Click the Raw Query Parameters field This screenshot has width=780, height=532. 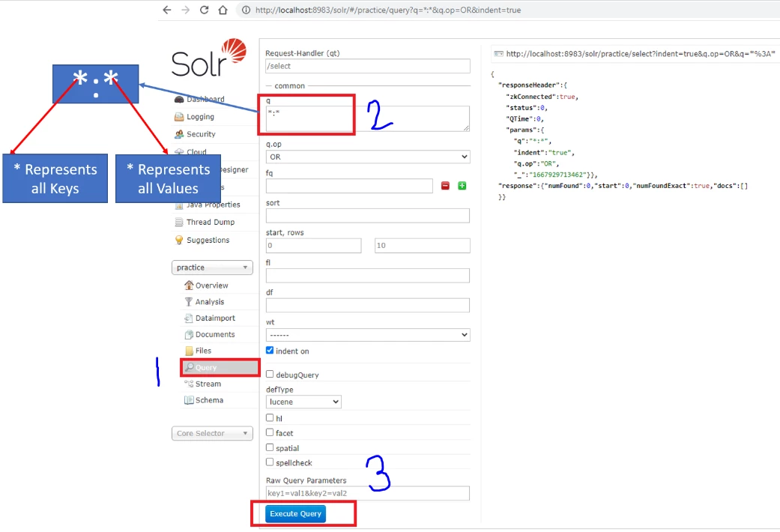click(368, 493)
